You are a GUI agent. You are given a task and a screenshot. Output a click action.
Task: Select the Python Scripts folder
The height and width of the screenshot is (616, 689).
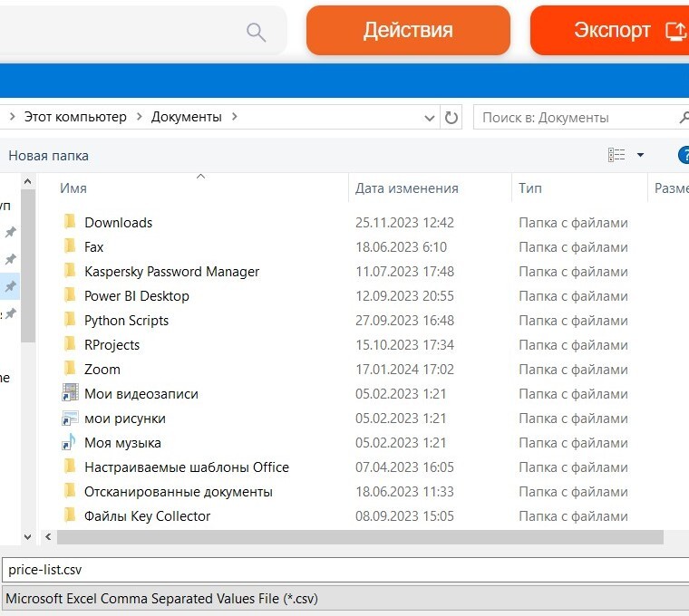126,321
